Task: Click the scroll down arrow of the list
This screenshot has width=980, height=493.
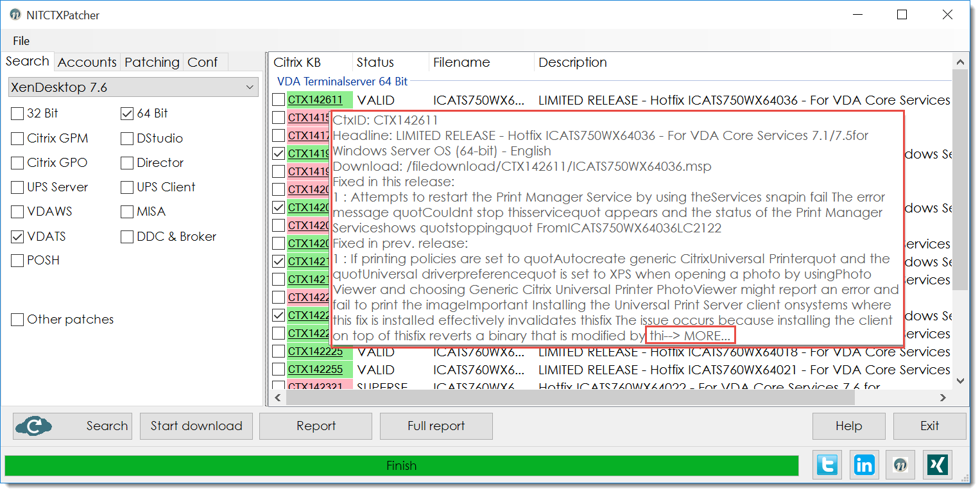Action: click(961, 381)
